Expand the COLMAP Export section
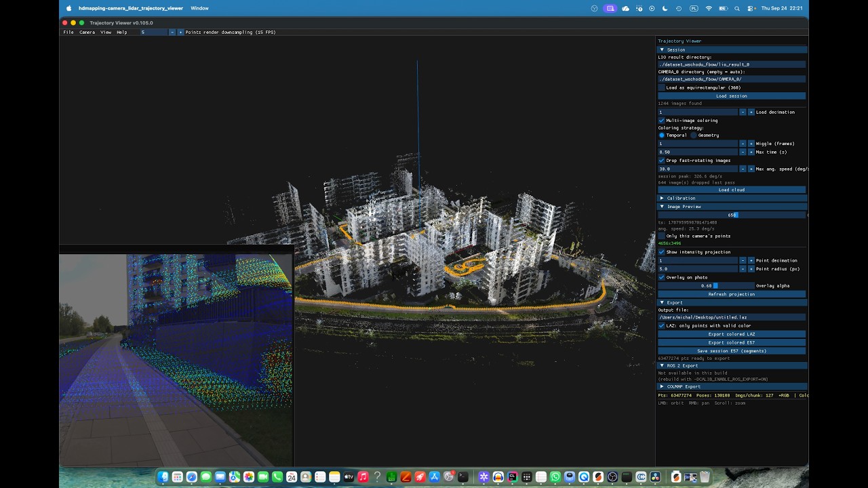This screenshot has width=868, height=488. pyautogui.click(x=732, y=386)
